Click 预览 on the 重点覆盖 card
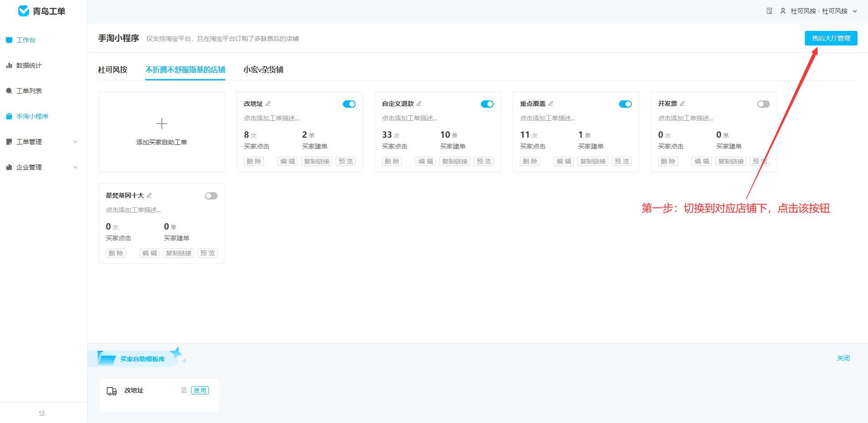The height and width of the screenshot is (423, 868). pyautogui.click(x=622, y=161)
